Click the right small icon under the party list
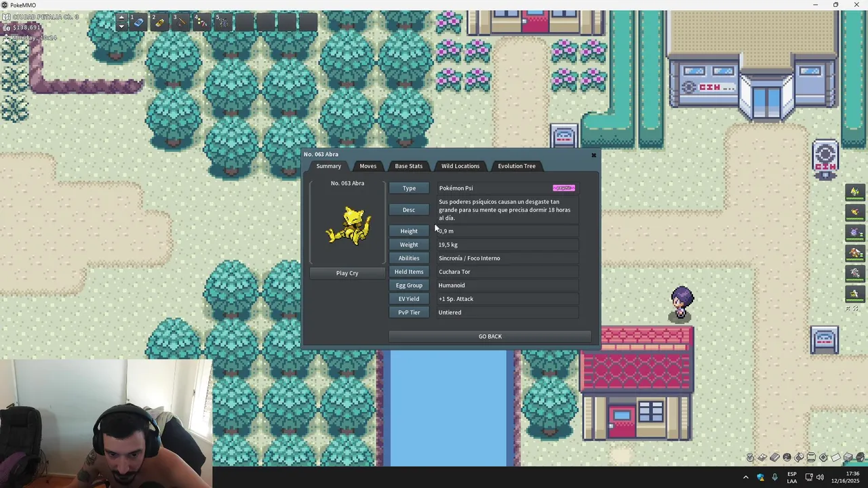Image resolution: width=868 pixels, height=488 pixels. [x=856, y=309]
